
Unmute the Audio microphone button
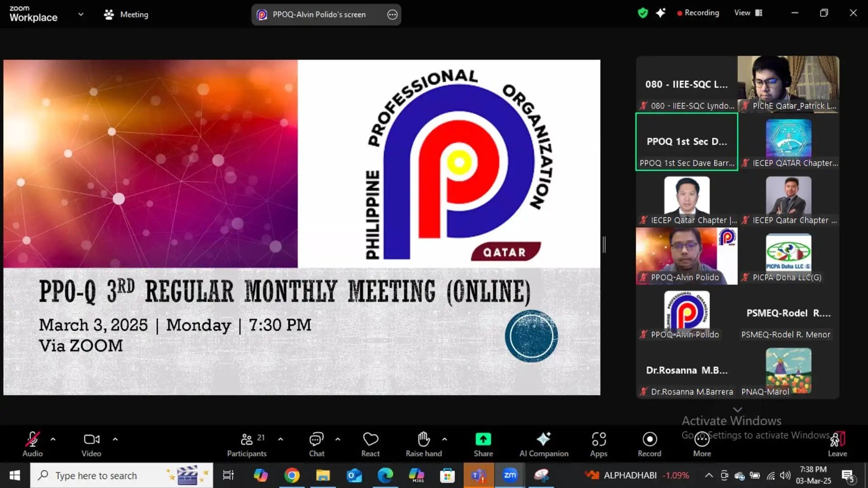click(33, 444)
